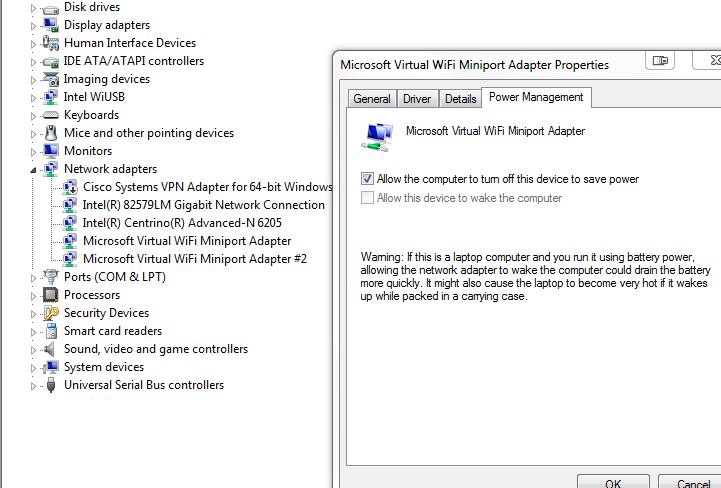Open the Driver tab
721x488 pixels.
pyautogui.click(x=417, y=99)
